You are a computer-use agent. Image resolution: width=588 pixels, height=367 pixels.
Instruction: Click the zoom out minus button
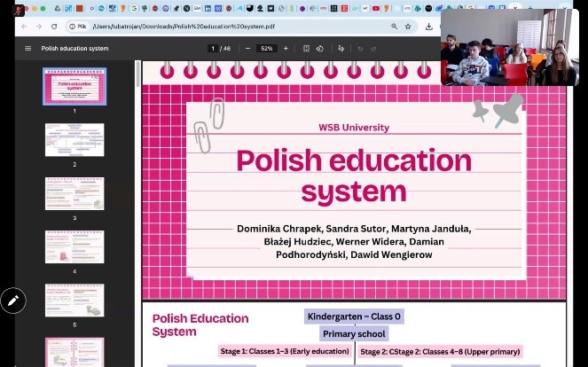pos(247,49)
